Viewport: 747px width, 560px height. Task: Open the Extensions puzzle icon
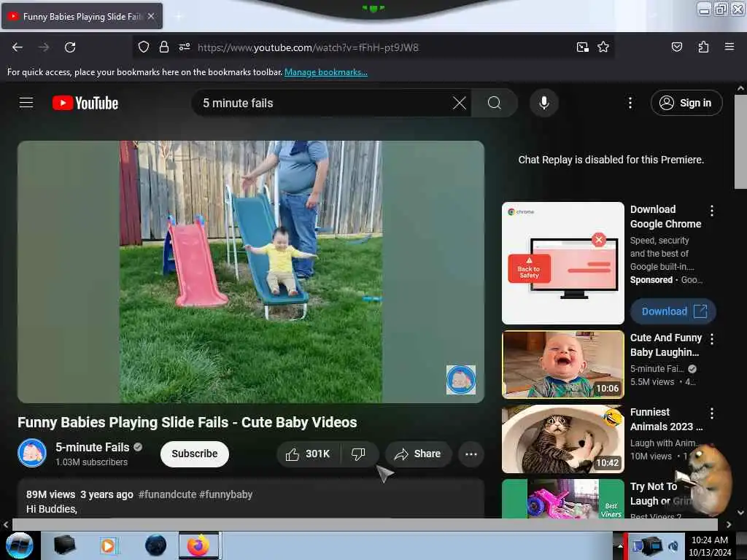(703, 47)
